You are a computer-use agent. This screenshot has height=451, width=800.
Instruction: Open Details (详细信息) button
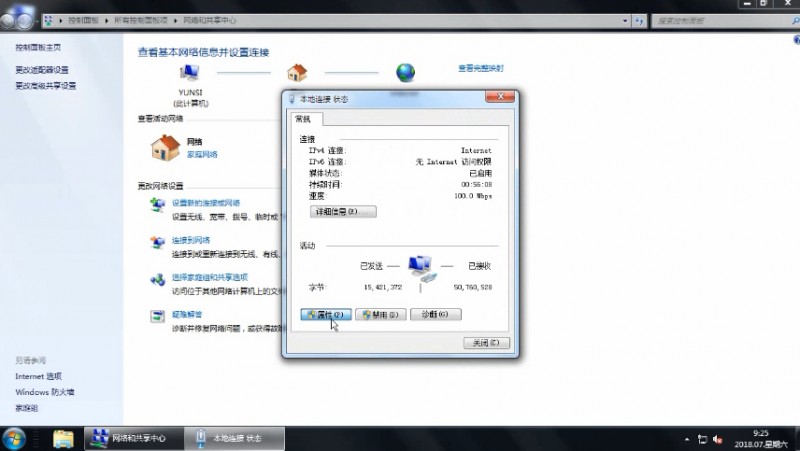point(343,211)
